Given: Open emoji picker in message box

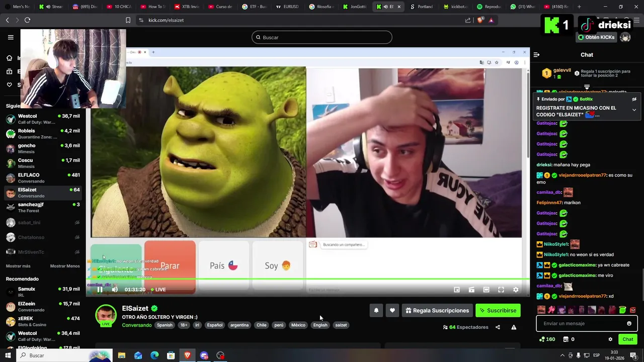Looking at the screenshot, I should 629,323.
